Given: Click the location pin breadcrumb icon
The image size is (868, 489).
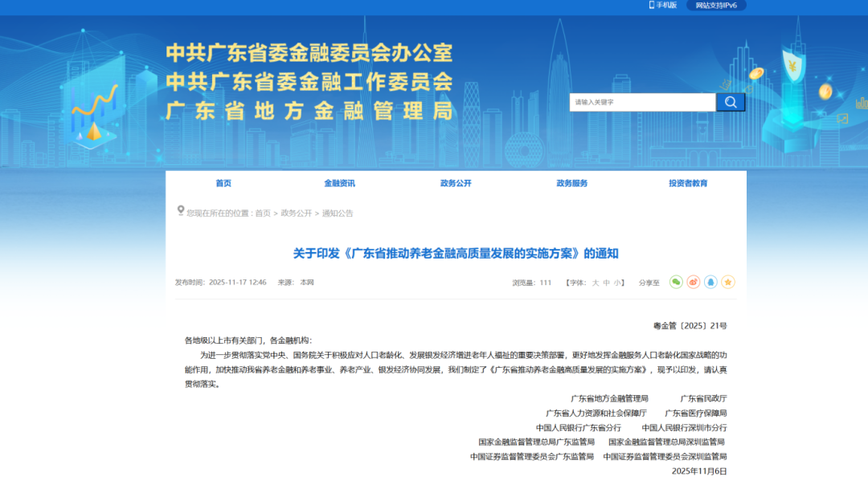Looking at the screenshot, I should click(181, 211).
